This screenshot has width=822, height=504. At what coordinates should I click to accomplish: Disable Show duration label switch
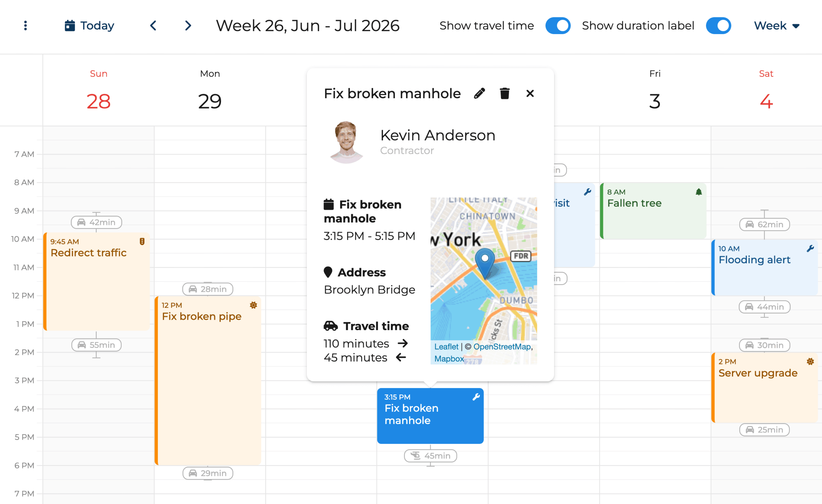[x=718, y=26]
